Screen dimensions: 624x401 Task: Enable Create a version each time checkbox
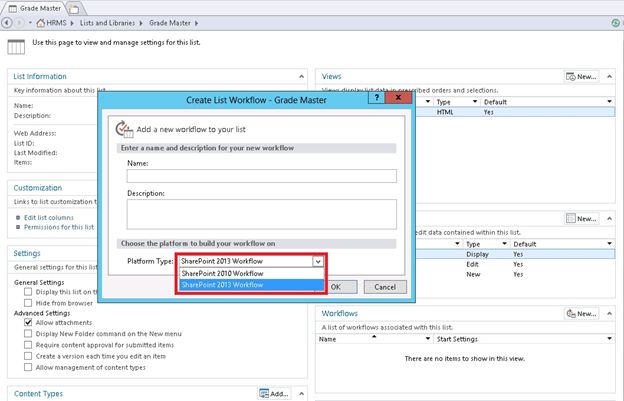(x=28, y=356)
